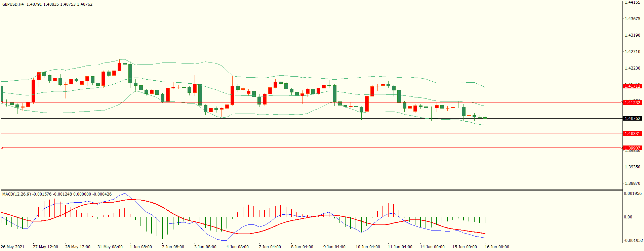
Task: Select the black 1.40762 current price tag
Action: (632, 118)
